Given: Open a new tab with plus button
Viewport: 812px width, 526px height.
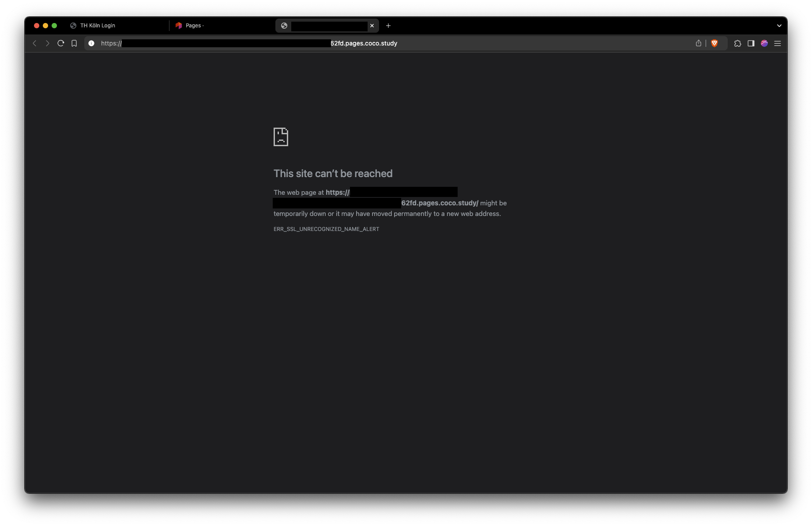Looking at the screenshot, I should pos(388,26).
